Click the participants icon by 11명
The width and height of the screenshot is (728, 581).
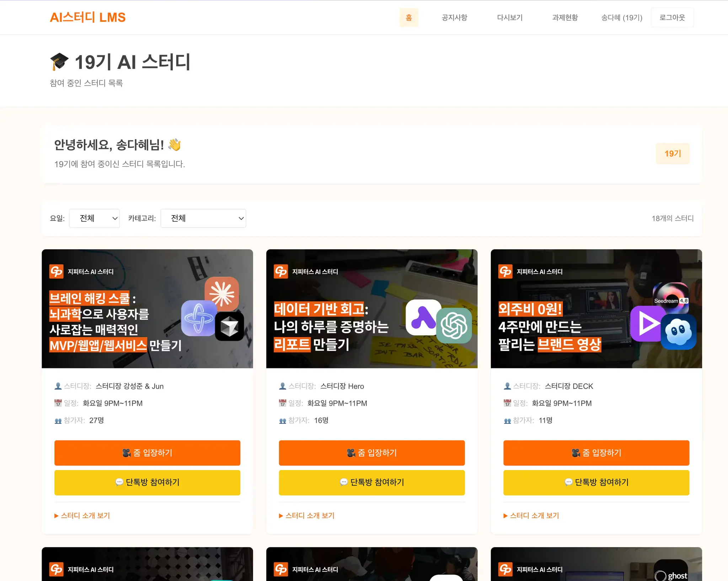tap(507, 421)
